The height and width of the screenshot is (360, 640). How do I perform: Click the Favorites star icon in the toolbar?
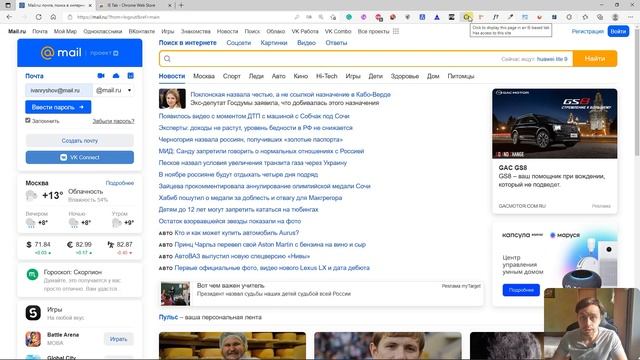click(585, 17)
